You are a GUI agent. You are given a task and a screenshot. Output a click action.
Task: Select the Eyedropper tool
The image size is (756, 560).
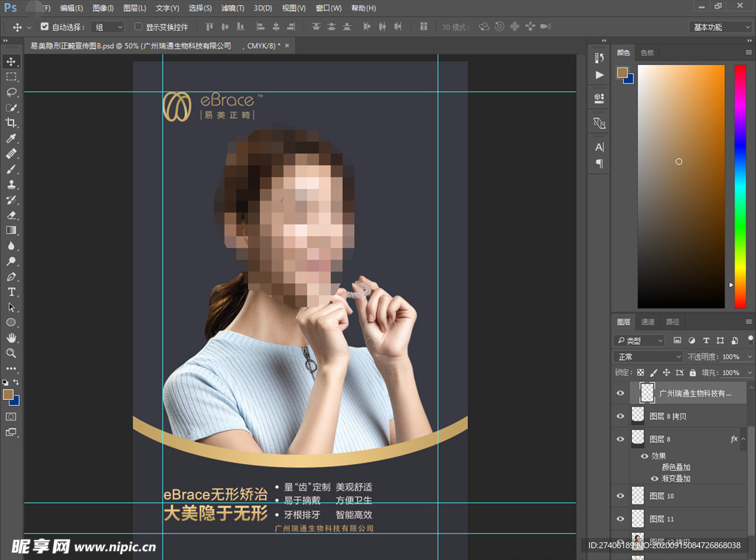(11, 139)
